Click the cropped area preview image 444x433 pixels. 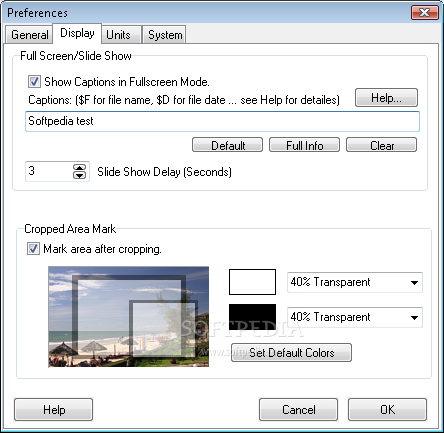[x=129, y=317]
